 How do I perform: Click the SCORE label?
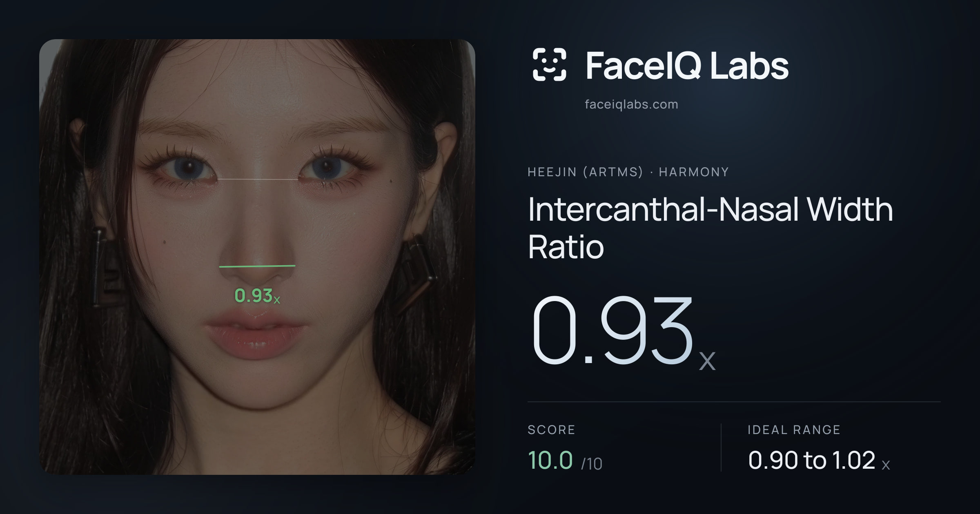click(x=551, y=430)
